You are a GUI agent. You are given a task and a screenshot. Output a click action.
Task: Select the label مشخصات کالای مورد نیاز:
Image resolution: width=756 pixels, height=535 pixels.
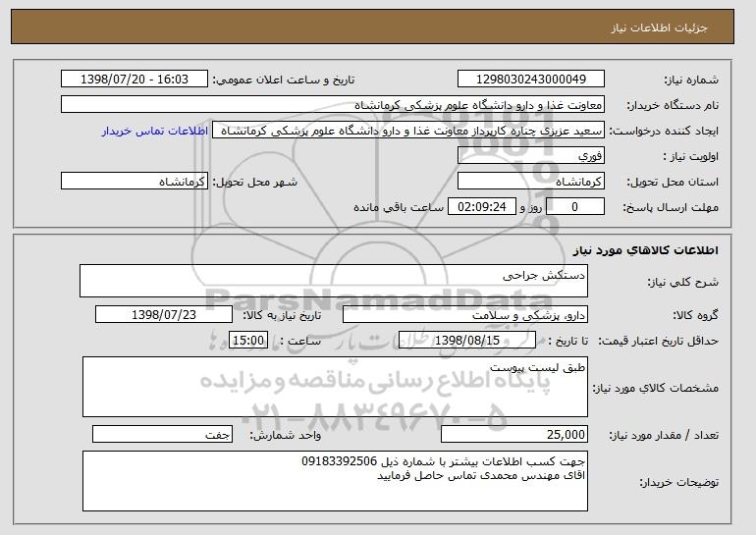656,388
